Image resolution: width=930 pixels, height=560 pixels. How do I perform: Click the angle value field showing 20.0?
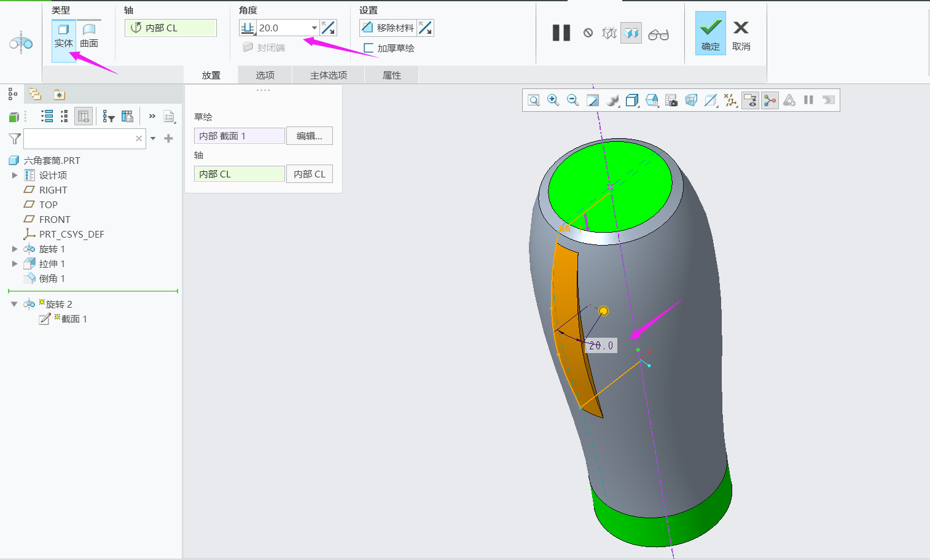coord(283,28)
